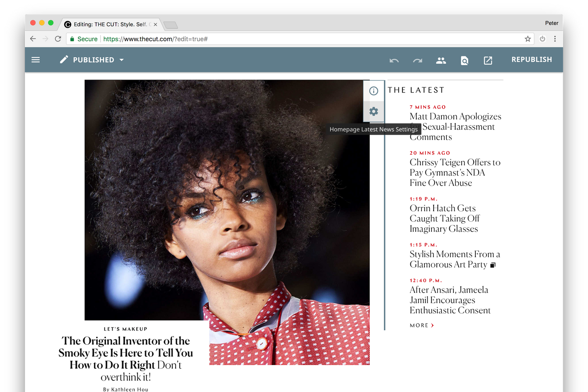The width and height of the screenshot is (588, 392).
Task: Click the REPUBLISH button
Action: 532,59
